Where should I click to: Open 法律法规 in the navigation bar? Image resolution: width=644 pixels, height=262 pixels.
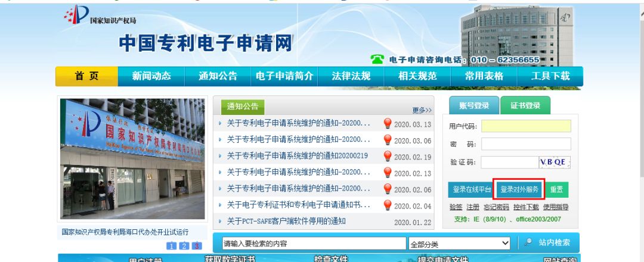pos(351,76)
